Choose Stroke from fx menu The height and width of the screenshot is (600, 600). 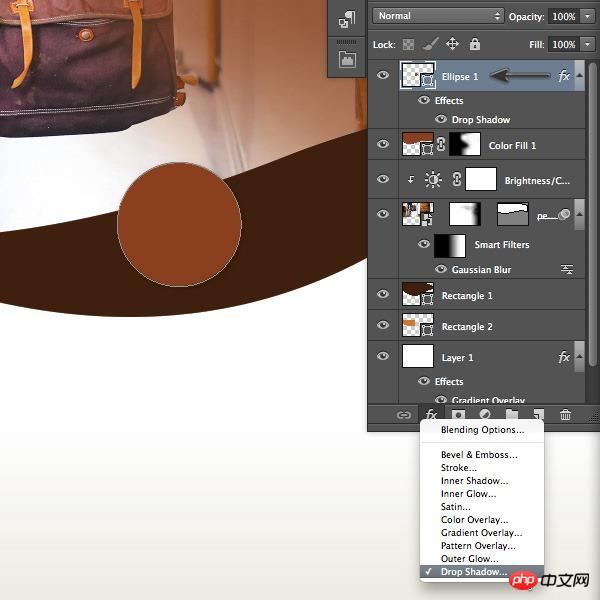(482, 468)
